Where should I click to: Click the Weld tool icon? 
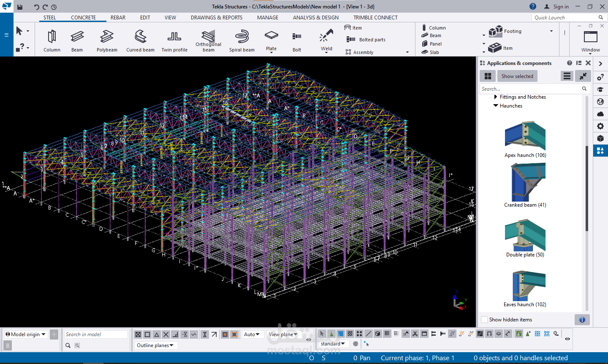(x=326, y=35)
